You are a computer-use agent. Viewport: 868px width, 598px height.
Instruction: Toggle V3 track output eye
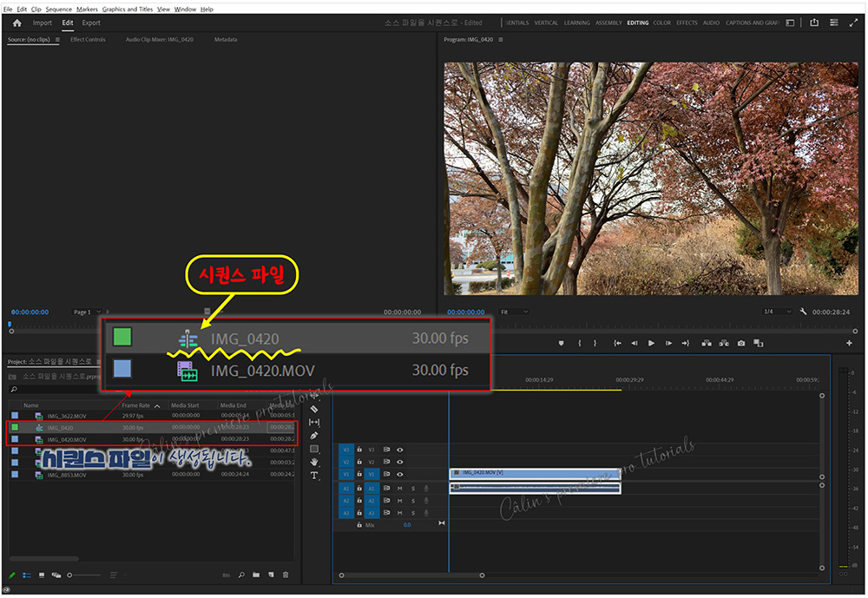click(399, 450)
